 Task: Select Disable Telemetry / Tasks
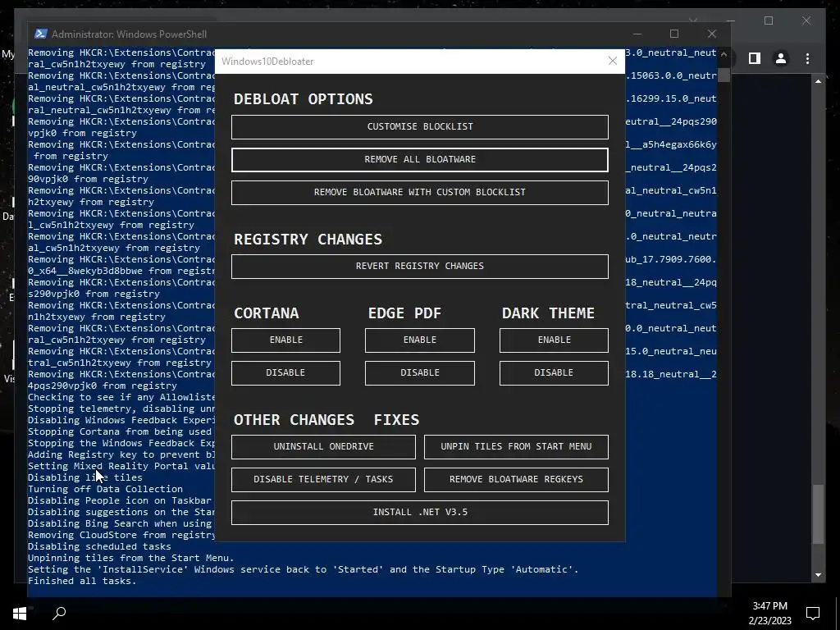323,479
